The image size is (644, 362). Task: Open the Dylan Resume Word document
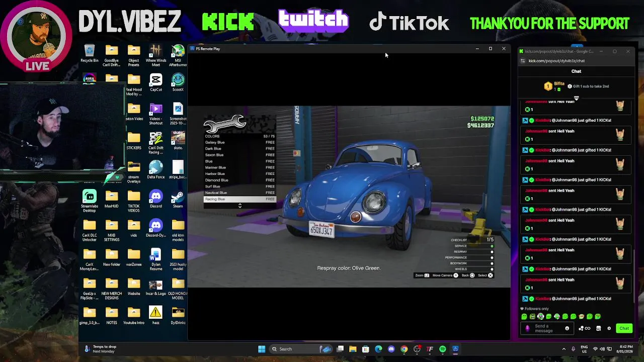(x=156, y=259)
